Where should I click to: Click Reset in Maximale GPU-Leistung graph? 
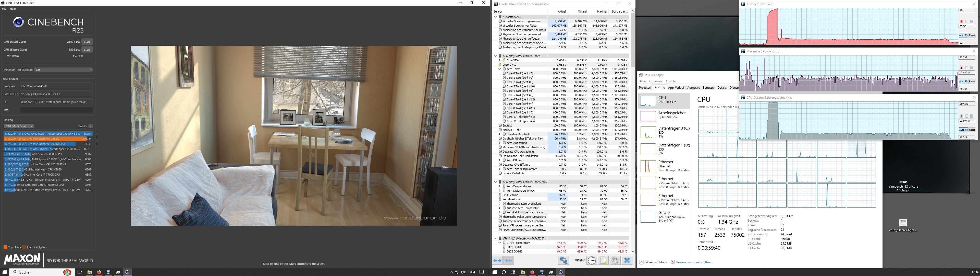[x=972, y=82]
